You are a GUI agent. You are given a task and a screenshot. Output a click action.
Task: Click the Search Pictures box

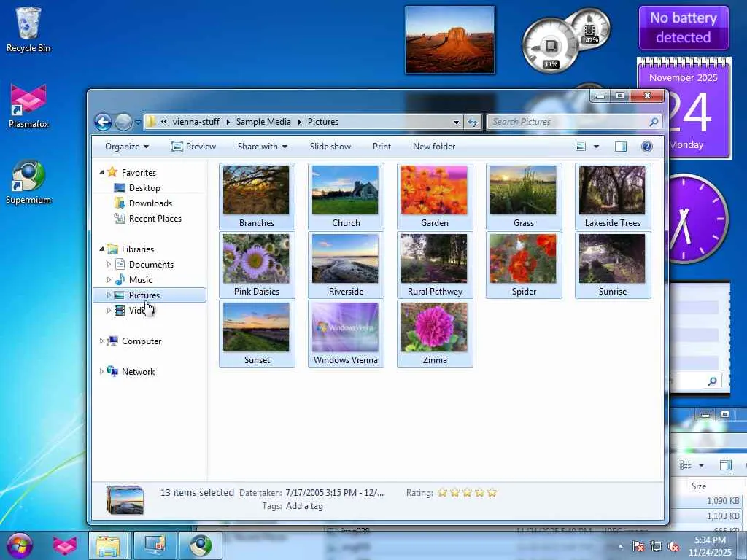pos(575,122)
